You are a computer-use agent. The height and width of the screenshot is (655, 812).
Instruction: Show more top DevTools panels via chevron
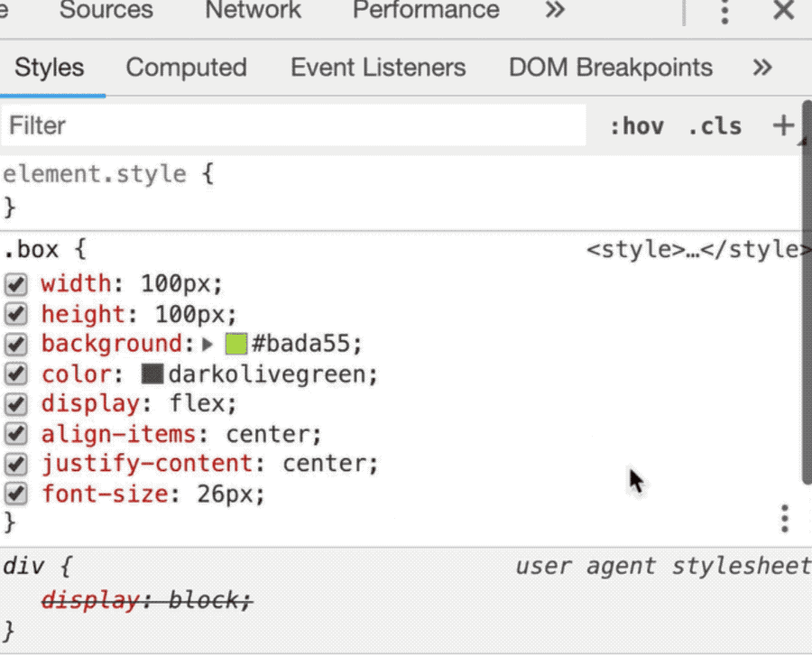click(x=556, y=11)
